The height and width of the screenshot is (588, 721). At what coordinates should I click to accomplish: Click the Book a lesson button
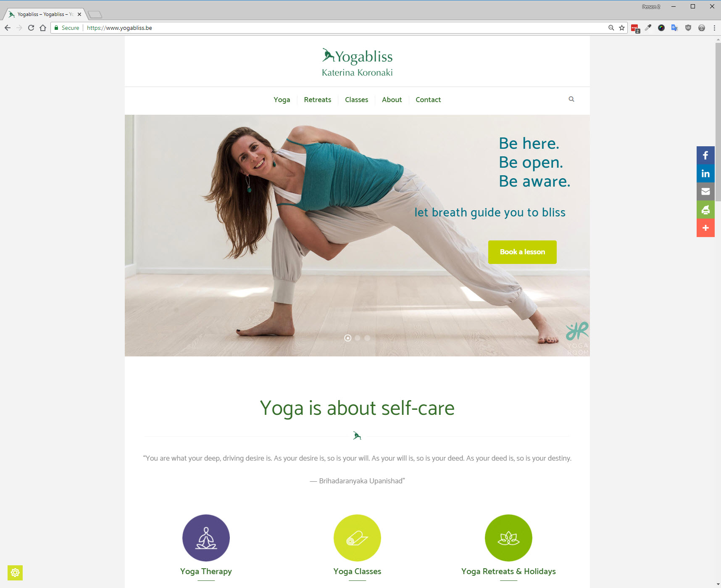point(522,252)
